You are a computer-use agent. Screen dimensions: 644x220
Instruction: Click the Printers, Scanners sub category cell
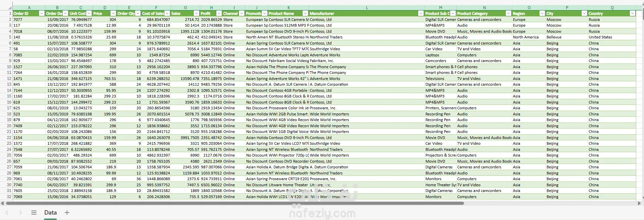(x=440, y=108)
